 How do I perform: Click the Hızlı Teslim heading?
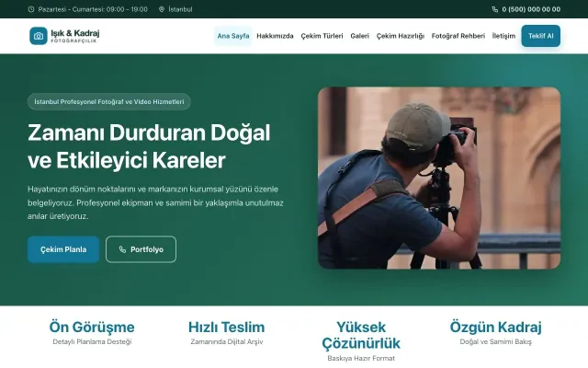tap(227, 328)
